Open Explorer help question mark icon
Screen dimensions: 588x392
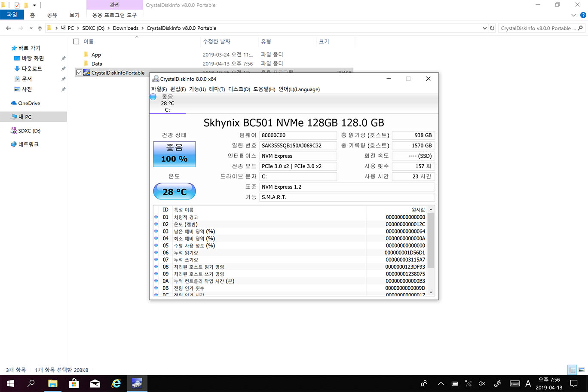coord(583,15)
